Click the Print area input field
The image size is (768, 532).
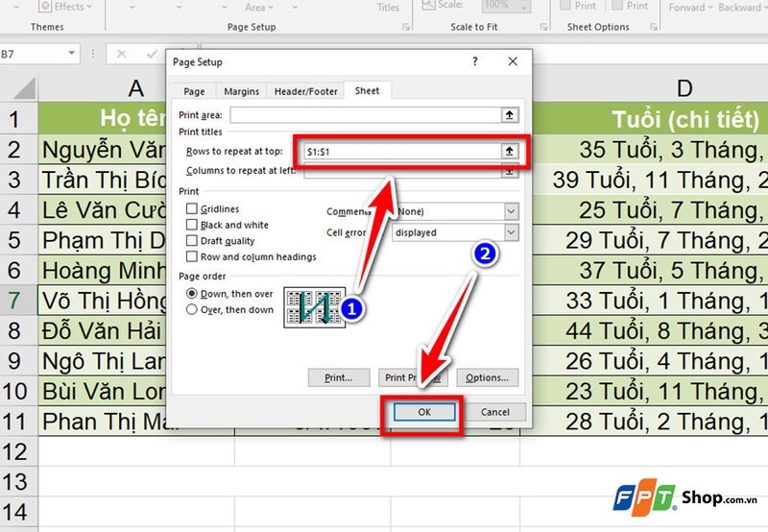click(366, 115)
